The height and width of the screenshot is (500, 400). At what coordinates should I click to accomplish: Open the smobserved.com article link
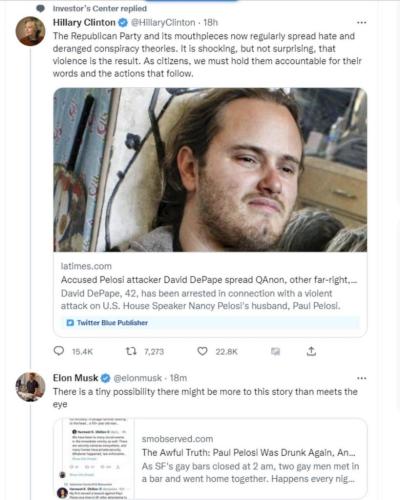coord(249,452)
